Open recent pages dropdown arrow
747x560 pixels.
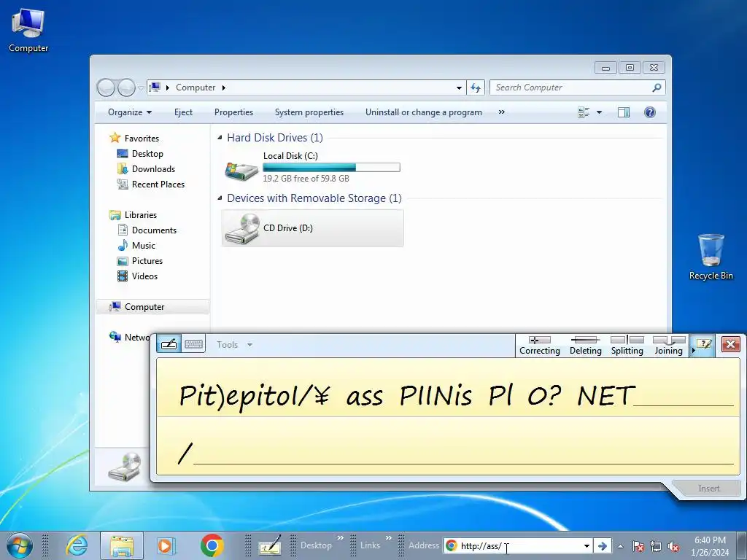(x=141, y=88)
